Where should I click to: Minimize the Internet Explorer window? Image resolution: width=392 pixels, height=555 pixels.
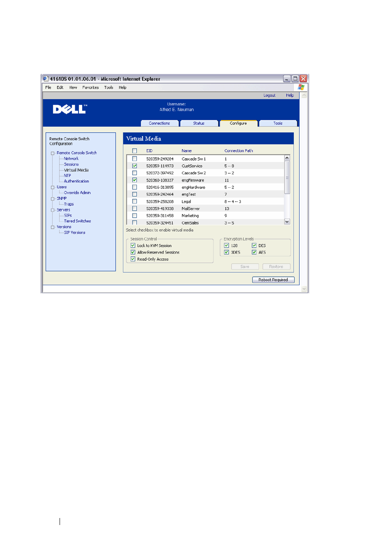pyautogui.click(x=287, y=78)
